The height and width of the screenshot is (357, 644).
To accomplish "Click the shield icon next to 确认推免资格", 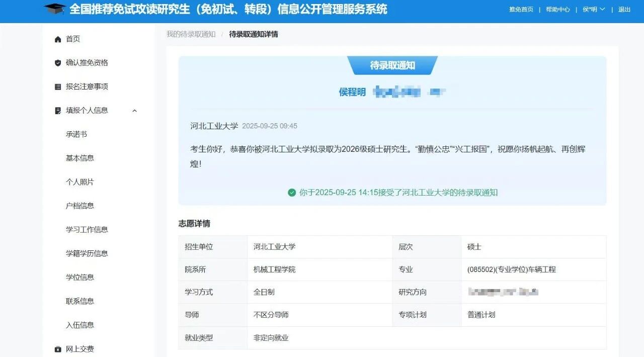I will coord(57,62).
